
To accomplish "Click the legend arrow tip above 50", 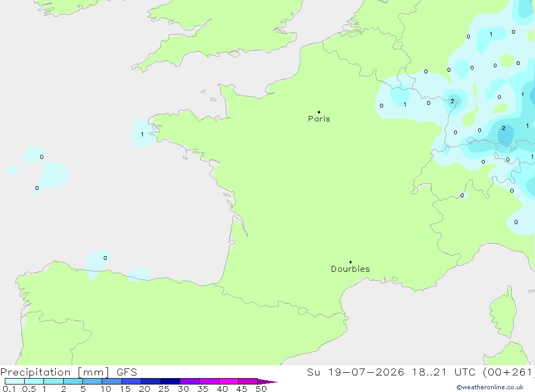I will tap(267, 381).
